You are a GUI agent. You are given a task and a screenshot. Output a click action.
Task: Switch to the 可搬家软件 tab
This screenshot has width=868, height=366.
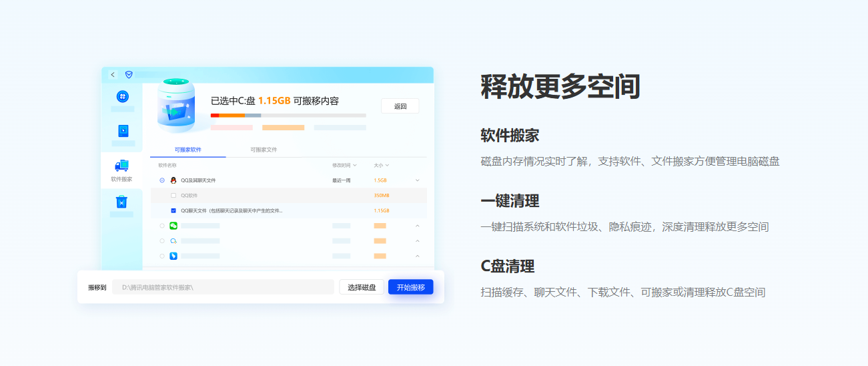pos(188,150)
